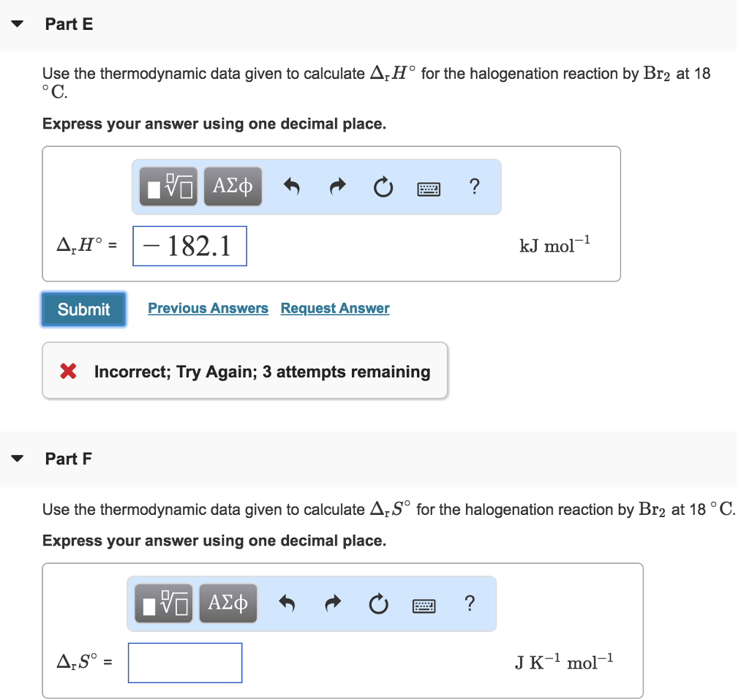Screen dimensions: 749x700
Task: Open the Greek symbols ΑΣφ palette in Part E
Action: coord(232,187)
